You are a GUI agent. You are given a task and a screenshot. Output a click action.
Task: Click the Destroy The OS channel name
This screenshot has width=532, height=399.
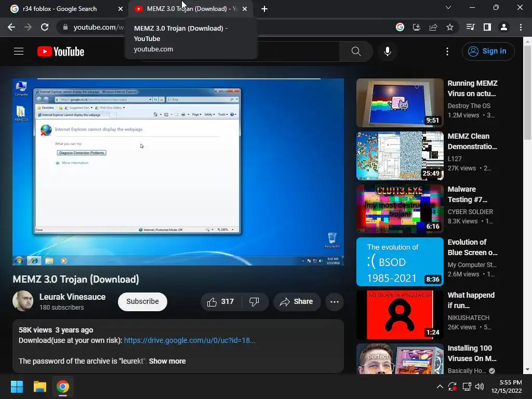pyautogui.click(x=469, y=106)
